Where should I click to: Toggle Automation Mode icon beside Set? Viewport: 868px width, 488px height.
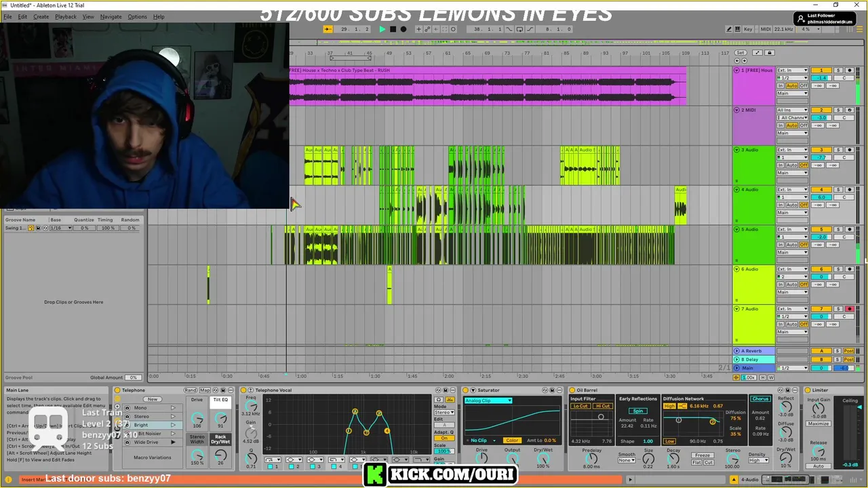tap(757, 53)
